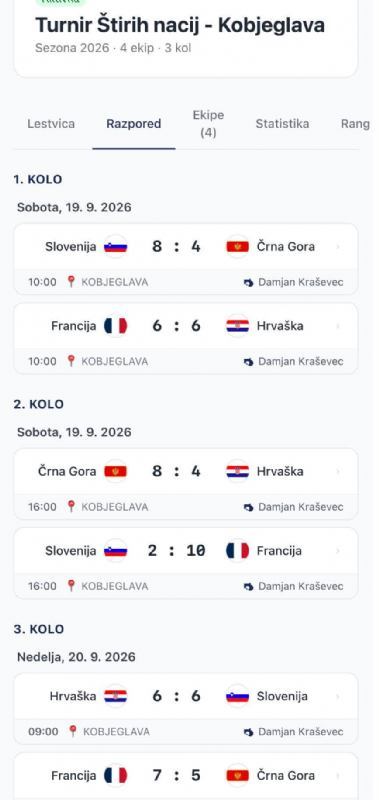Click Hrvaška flag in 6:6 first round match

[238, 326]
